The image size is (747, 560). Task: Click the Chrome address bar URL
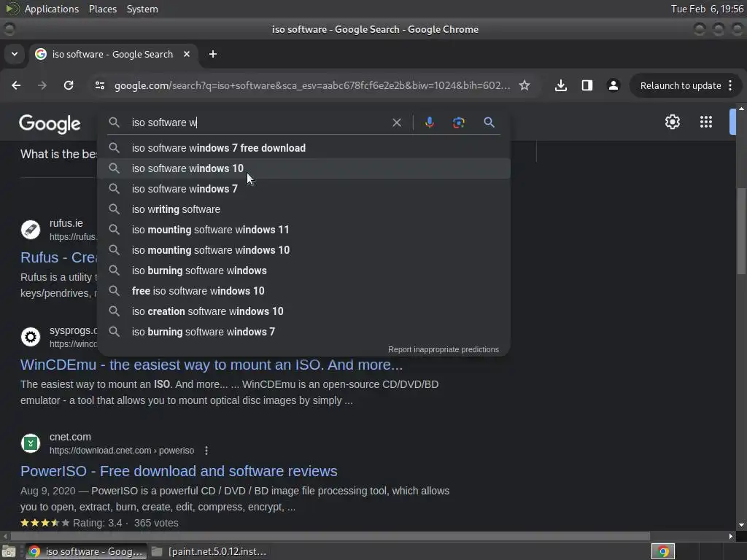coord(311,86)
